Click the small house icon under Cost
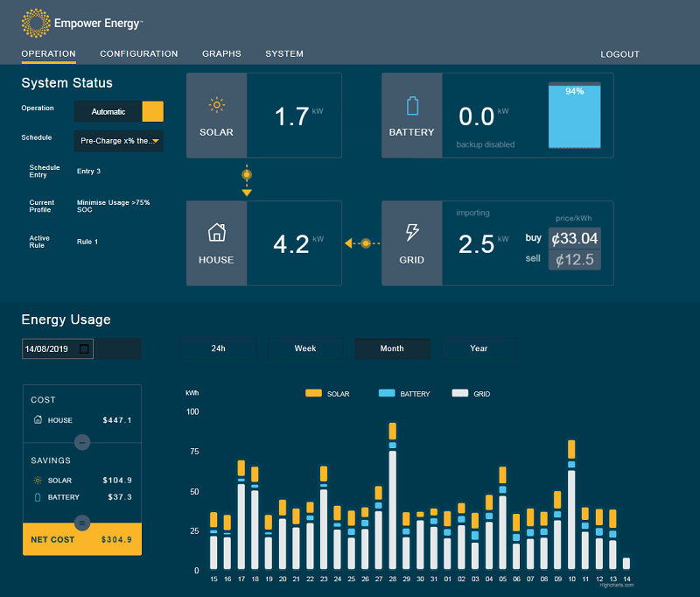Viewport: 700px width, 597px height. pyautogui.click(x=38, y=419)
